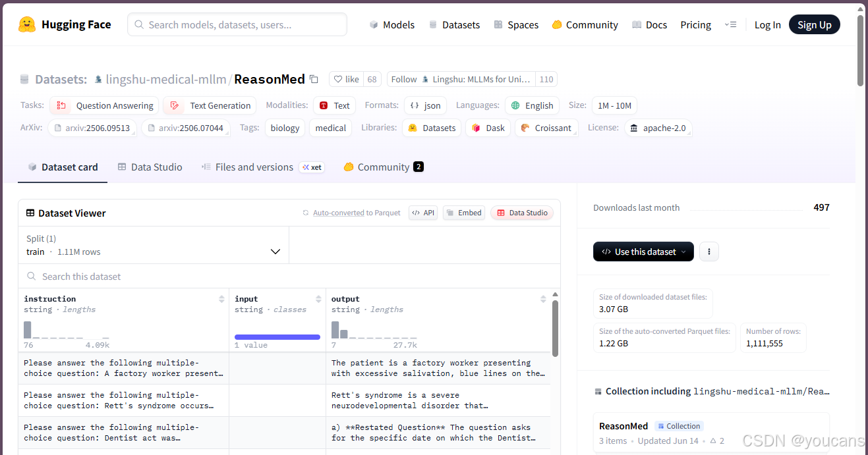
Task: Open the Models menu item
Action: [x=391, y=25]
